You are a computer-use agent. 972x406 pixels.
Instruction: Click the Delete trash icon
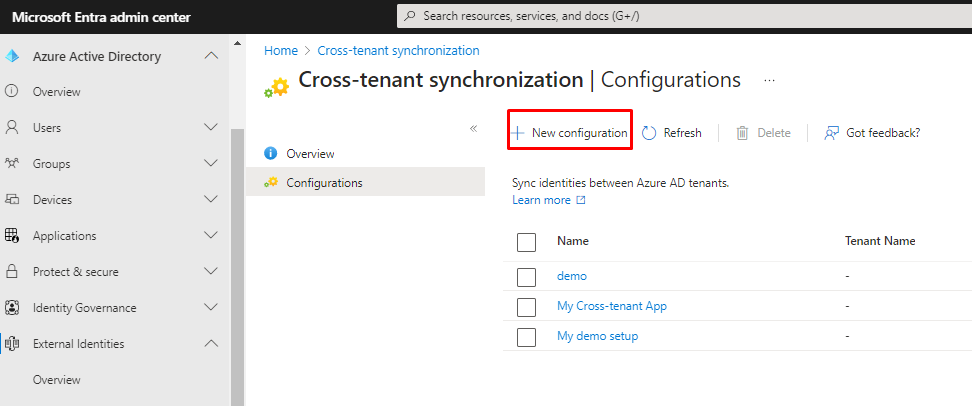742,133
